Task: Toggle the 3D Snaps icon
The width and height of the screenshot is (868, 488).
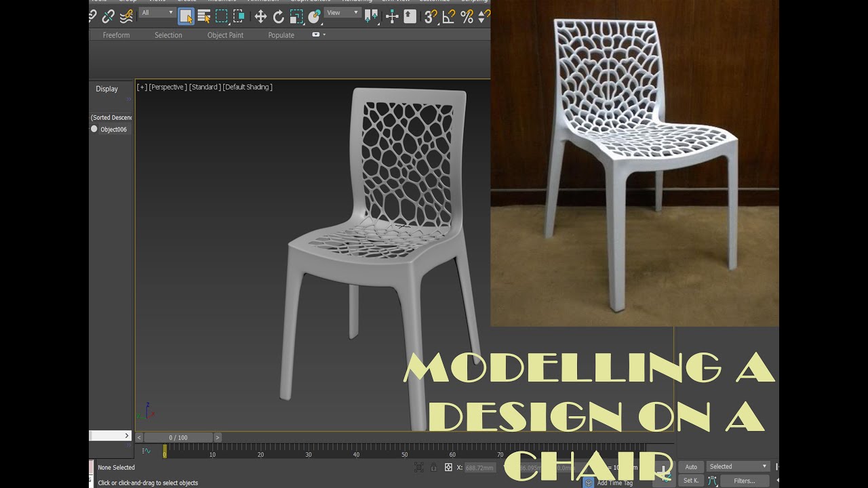Action: [431, 17]
